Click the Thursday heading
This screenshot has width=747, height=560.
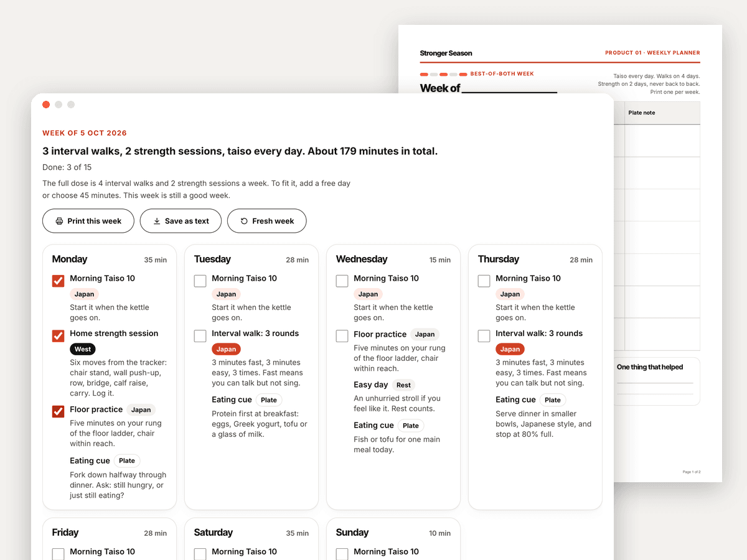pyautogui.click(x=498, y=259)
